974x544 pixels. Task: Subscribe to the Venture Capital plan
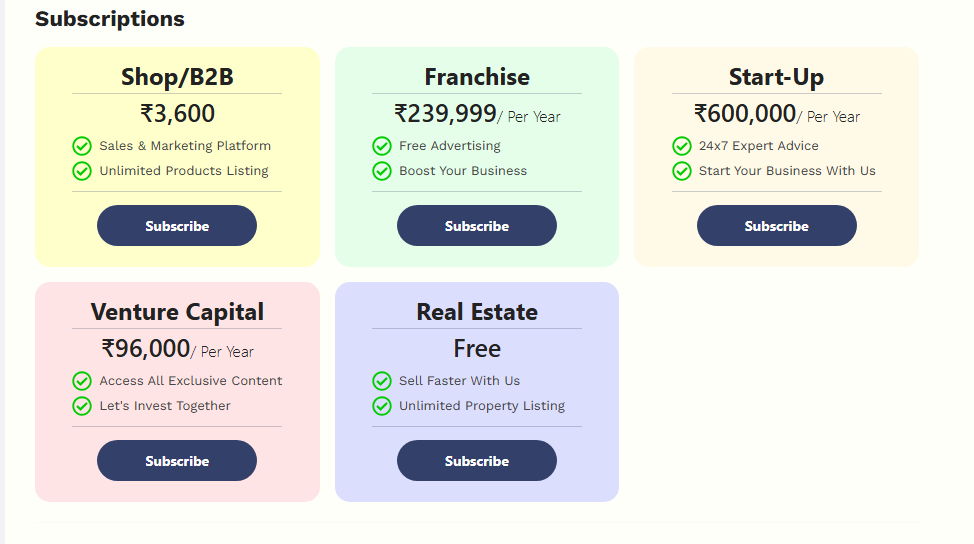click(x=177, y=461)
